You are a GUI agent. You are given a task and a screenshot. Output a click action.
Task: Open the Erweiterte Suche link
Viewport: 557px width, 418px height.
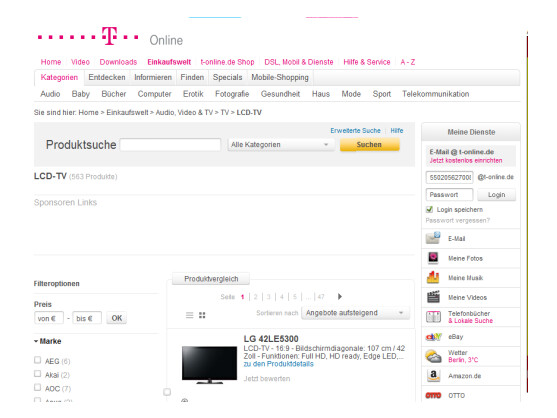point(355,131)
